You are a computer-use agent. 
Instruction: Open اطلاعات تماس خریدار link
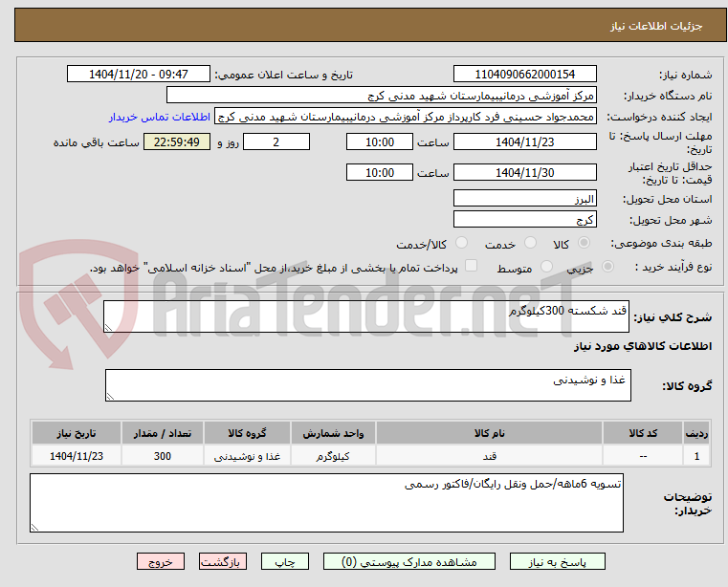click(159, 117)
